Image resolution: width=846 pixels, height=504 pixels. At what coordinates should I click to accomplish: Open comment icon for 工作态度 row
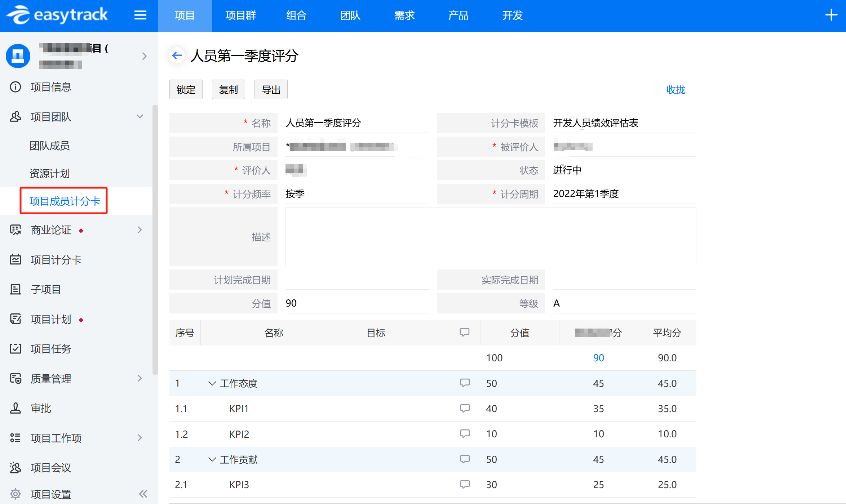(x=465, y=383)
